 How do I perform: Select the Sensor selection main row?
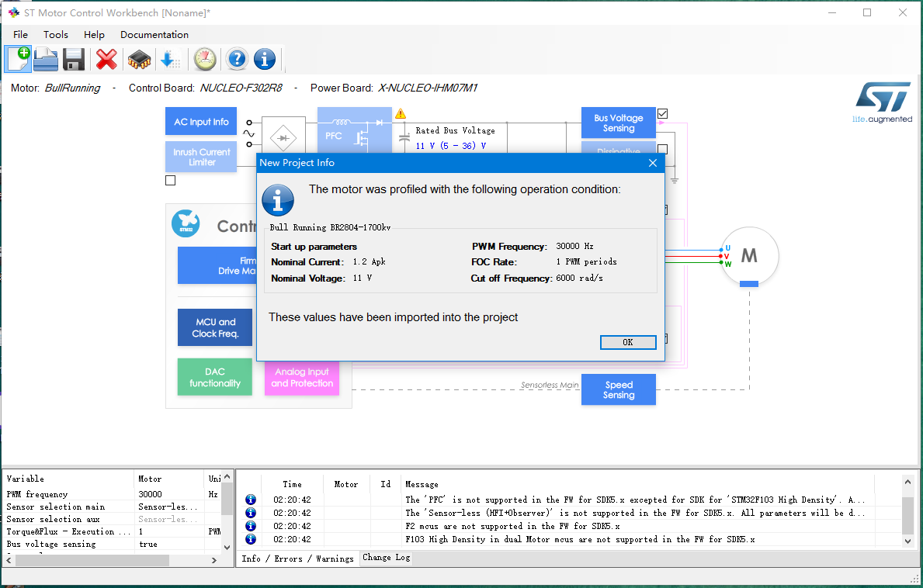112,507
